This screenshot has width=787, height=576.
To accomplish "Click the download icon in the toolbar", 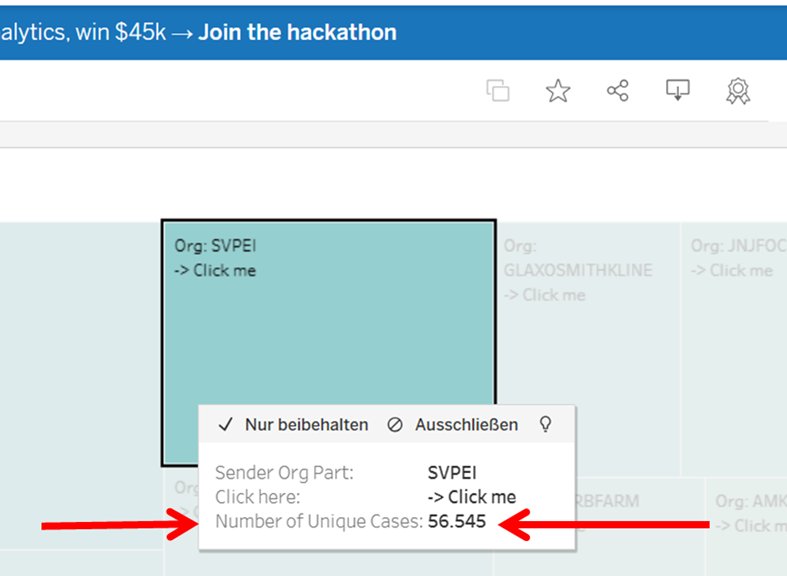I will (x=678, y=91).
